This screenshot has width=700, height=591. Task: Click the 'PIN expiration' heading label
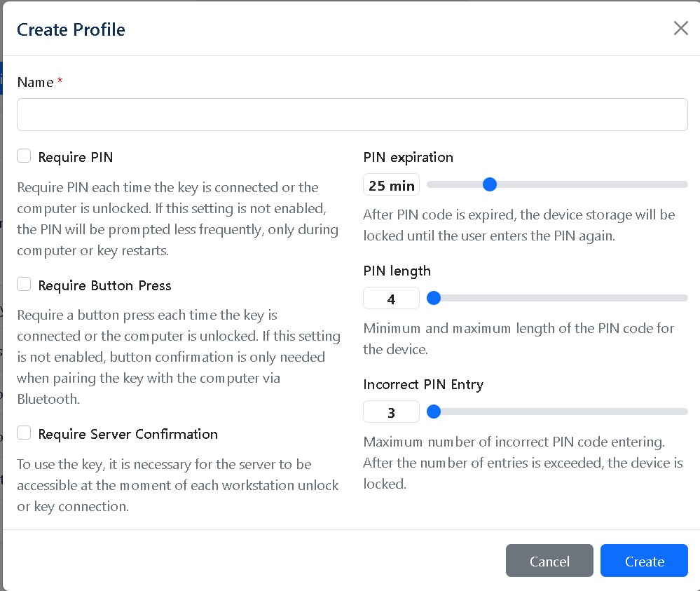click(408, 157)
